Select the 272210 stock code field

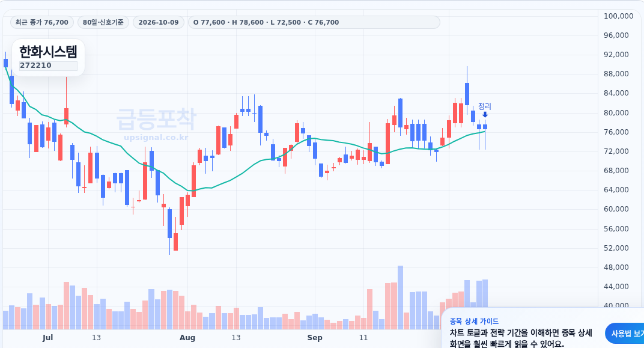point(48,66)
